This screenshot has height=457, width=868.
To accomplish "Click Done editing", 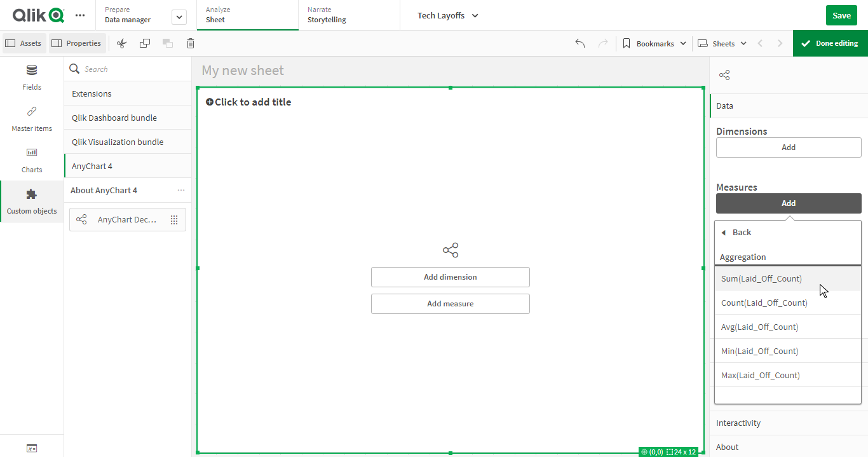I will (x=830, y=43).
